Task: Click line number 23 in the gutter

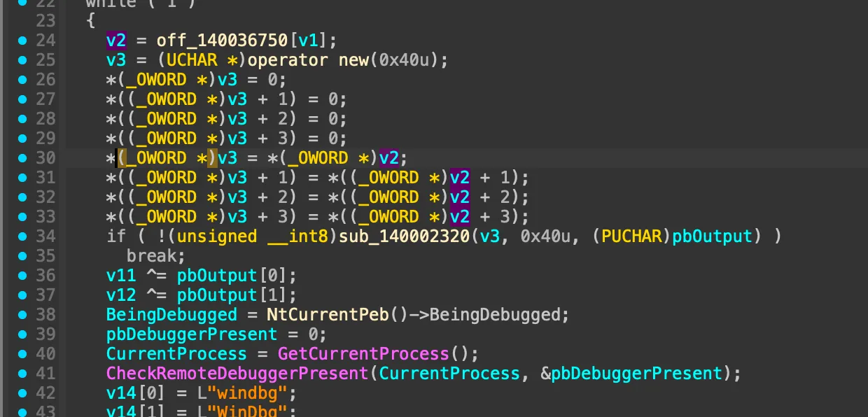Action: tap(45, 21)
